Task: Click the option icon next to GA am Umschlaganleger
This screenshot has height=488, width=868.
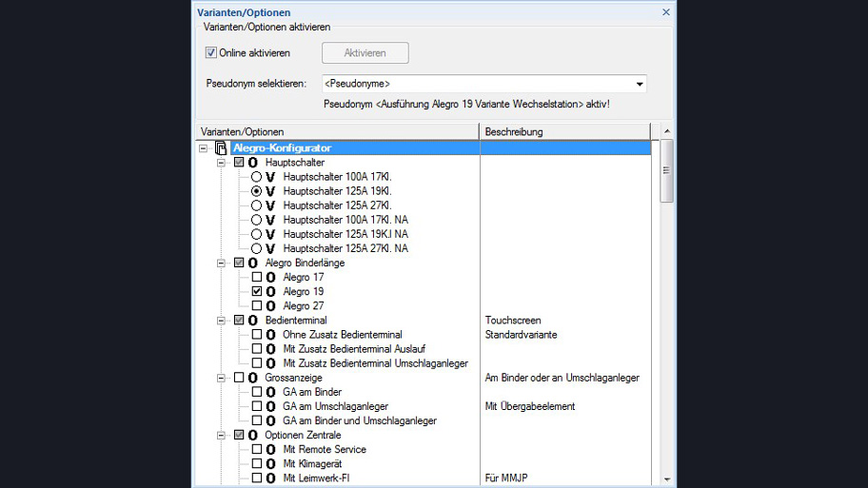Action: coord(271,406)
